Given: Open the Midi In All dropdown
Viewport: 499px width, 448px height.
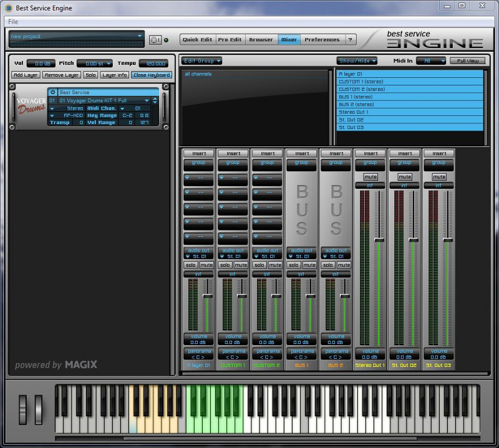Looking at the screenshot, I should click(x=431, y=60).
